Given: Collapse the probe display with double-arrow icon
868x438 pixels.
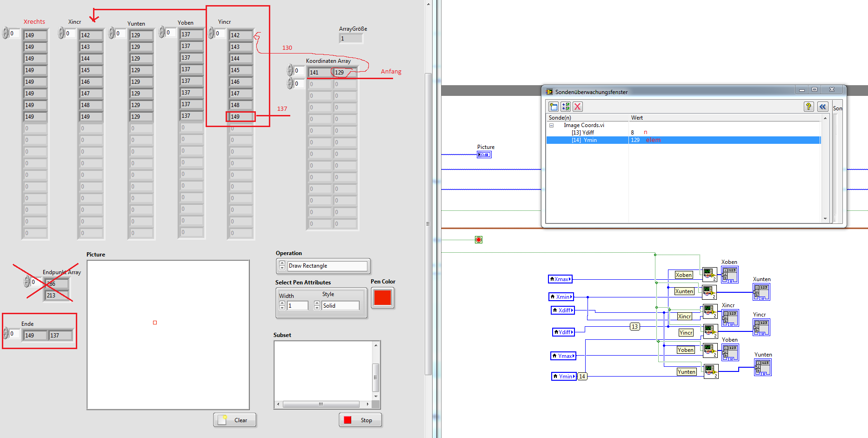Looking at the screenshot, I should (x=822, y=107).
